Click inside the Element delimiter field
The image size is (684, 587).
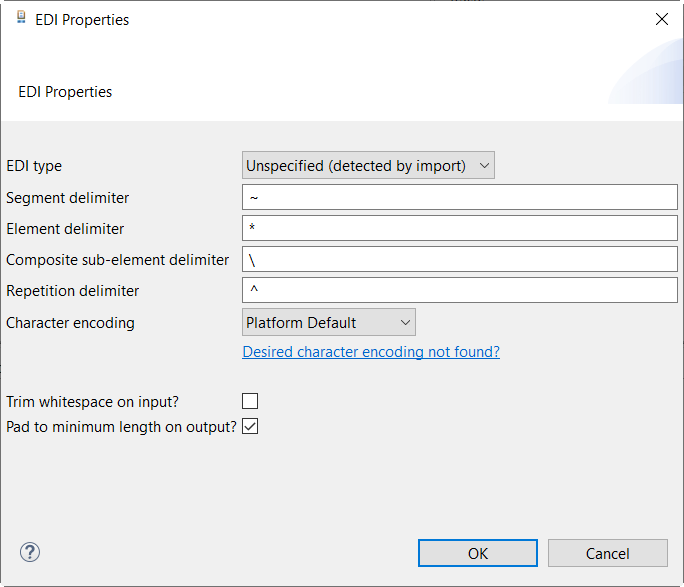point(460,229)
